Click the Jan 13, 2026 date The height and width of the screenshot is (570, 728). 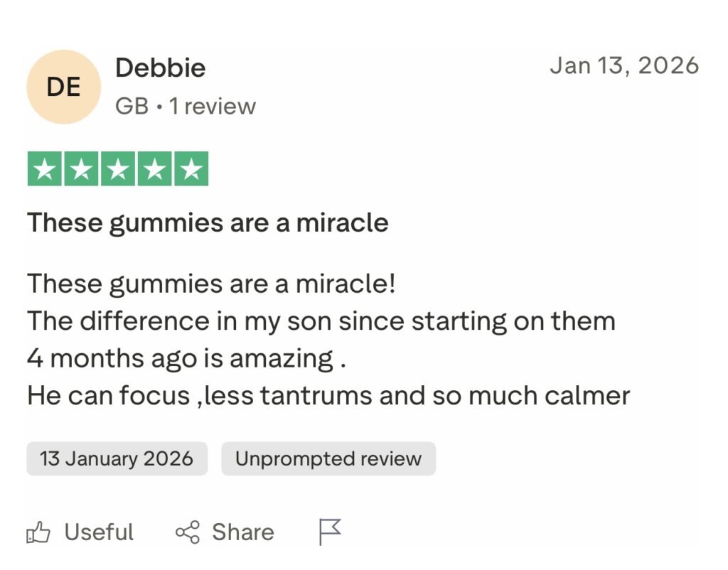[624, 65]
